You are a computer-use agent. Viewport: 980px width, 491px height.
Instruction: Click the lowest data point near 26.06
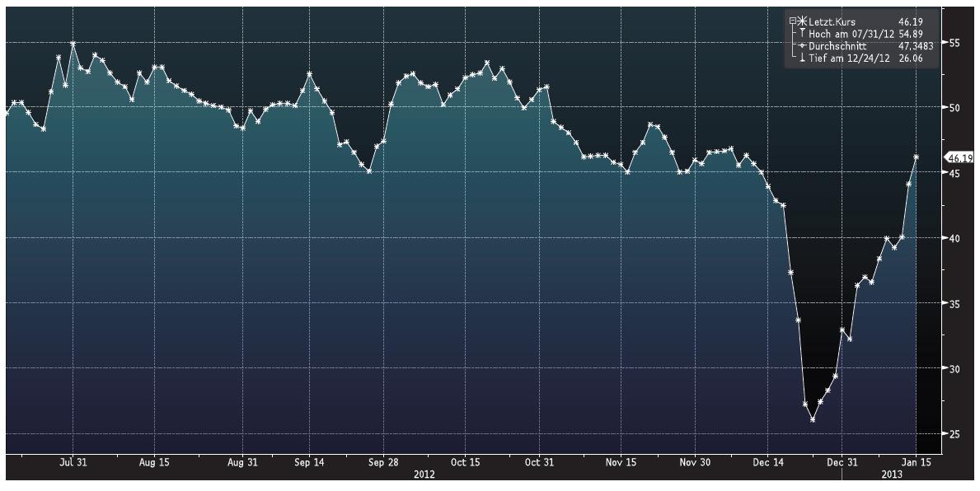[x=813, y=420]
